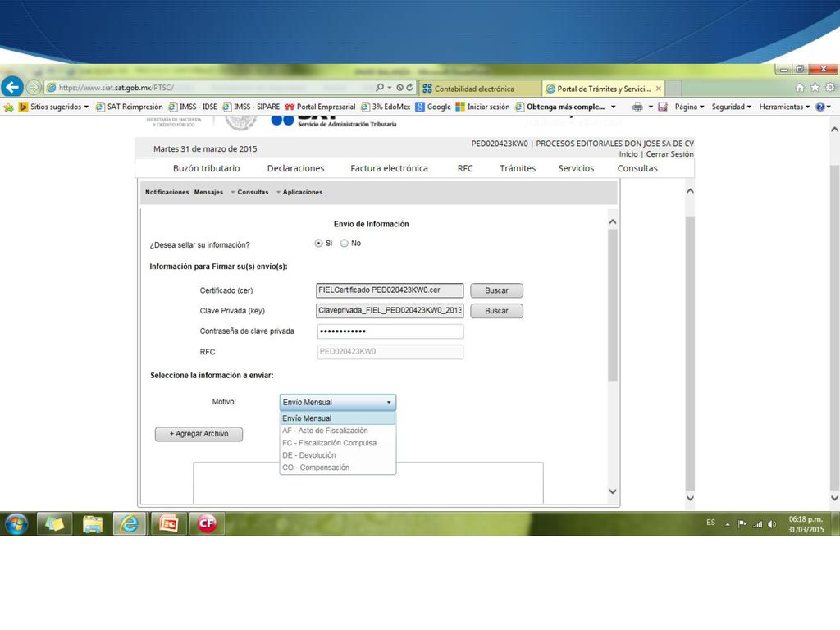The height and width of the screenshot is (630, 840).
Task: Click the Clave Privada (key) field
Action: 390,311
